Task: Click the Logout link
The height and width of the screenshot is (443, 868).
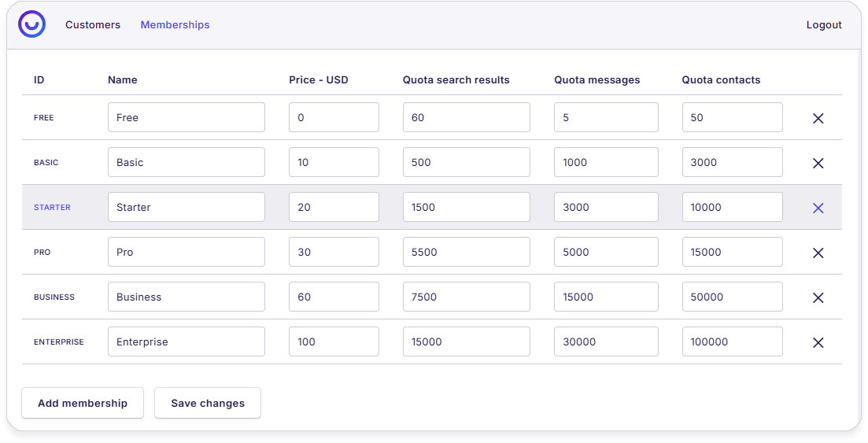Action: 824,25
